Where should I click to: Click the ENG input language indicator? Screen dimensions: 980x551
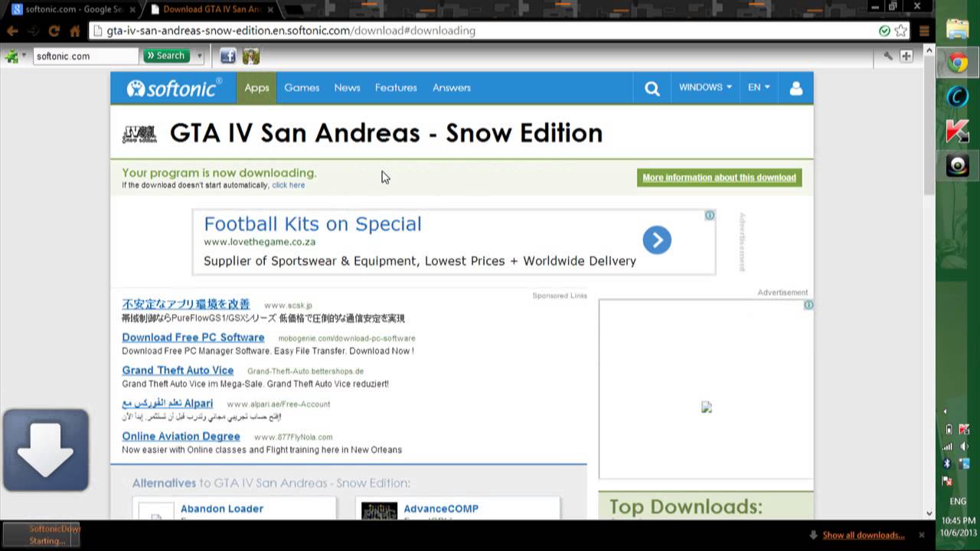[x=958, y=501]
